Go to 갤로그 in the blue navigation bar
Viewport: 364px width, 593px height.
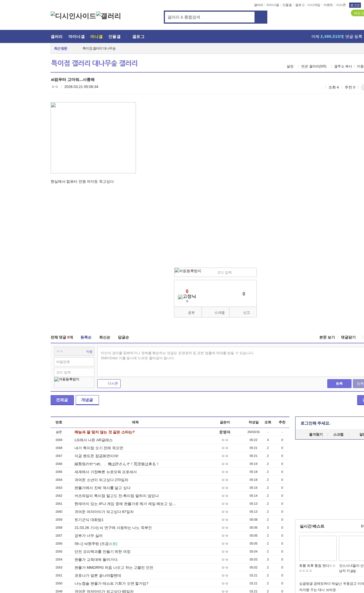pos(138,37)
